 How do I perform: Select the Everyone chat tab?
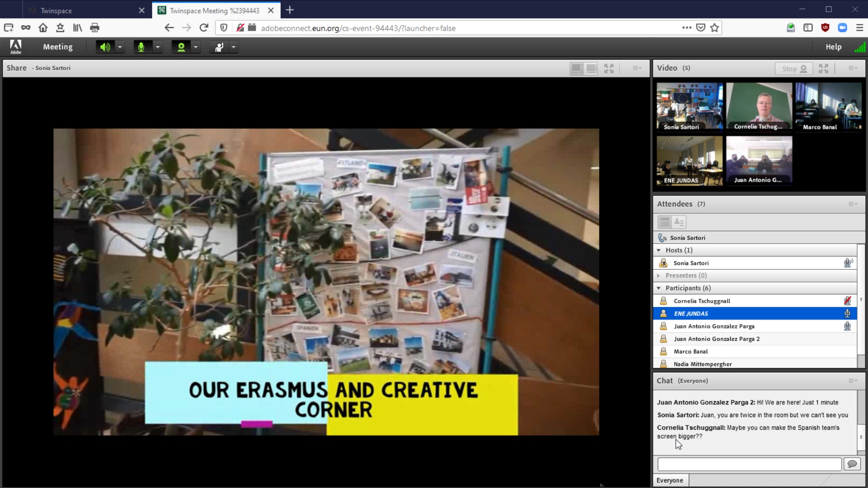coord(670,480)
